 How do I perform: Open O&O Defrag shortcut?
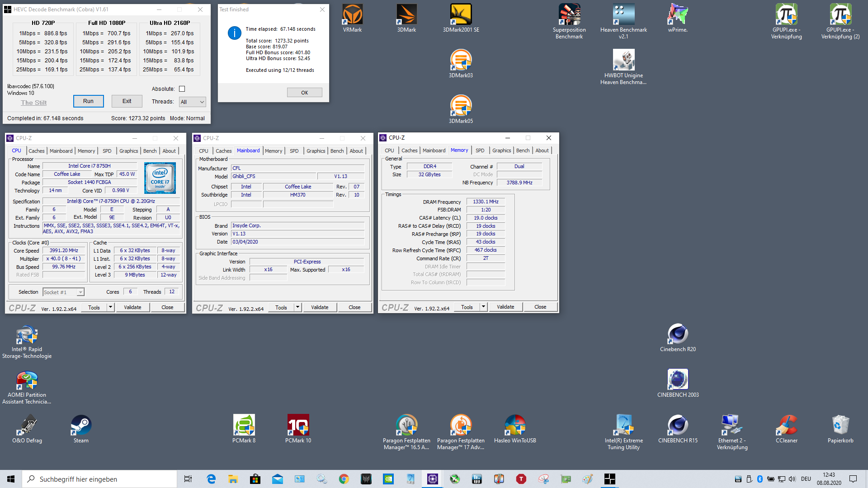27,429
